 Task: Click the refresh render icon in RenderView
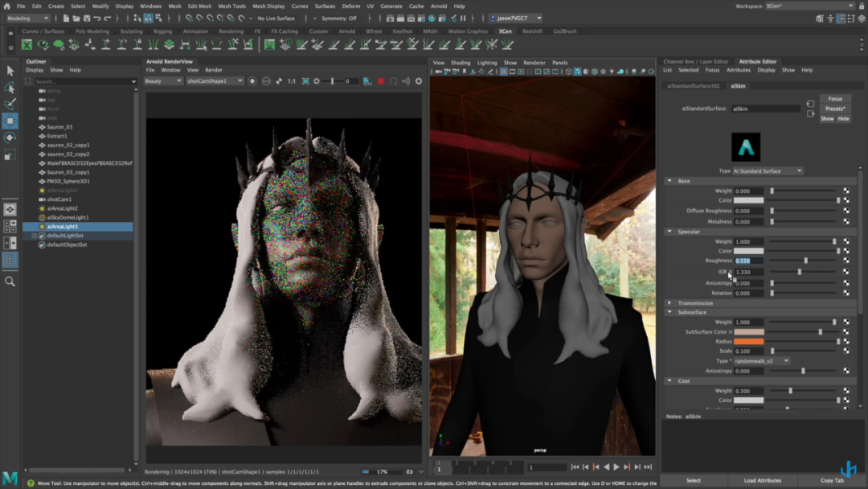394,81
